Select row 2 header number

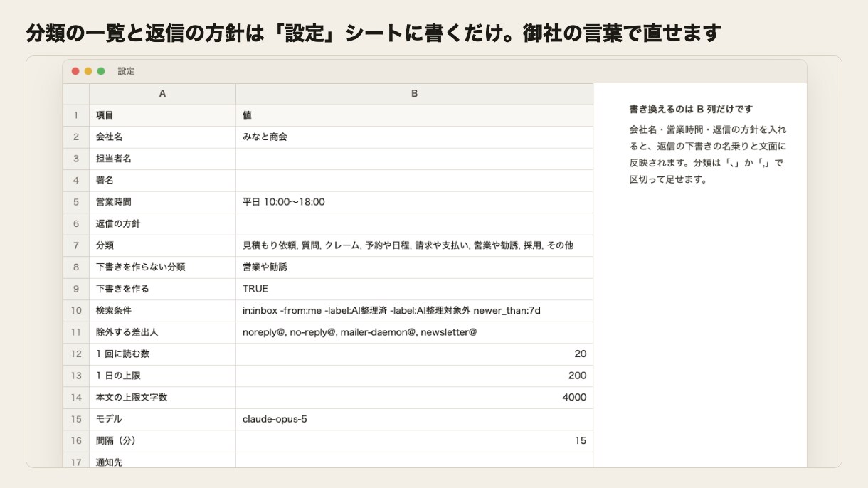[76, 137]
